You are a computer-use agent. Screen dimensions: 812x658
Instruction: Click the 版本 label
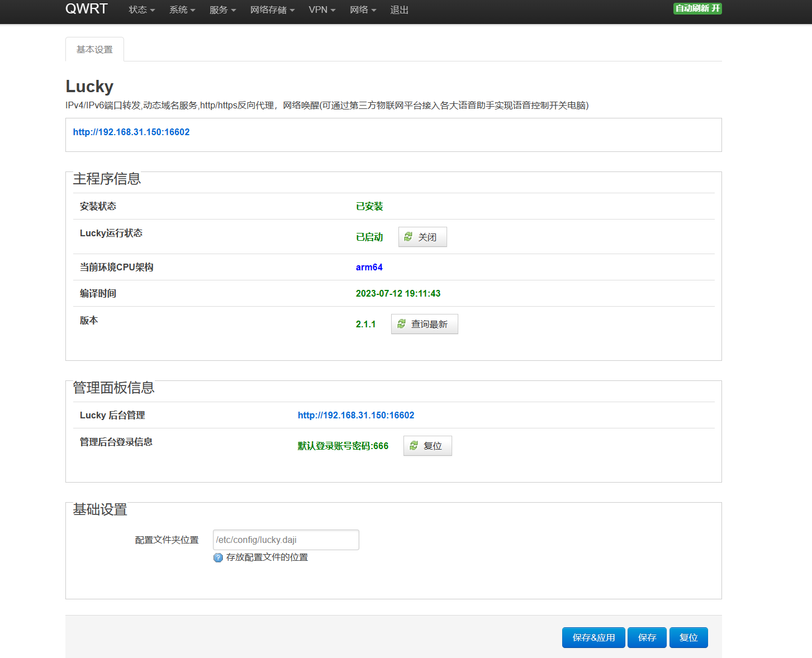pos(89,320)
